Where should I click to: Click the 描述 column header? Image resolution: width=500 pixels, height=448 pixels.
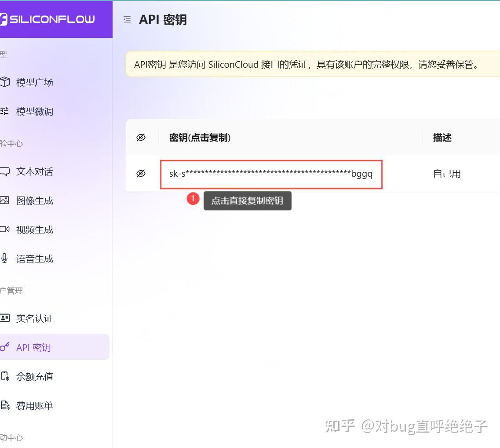442,138
